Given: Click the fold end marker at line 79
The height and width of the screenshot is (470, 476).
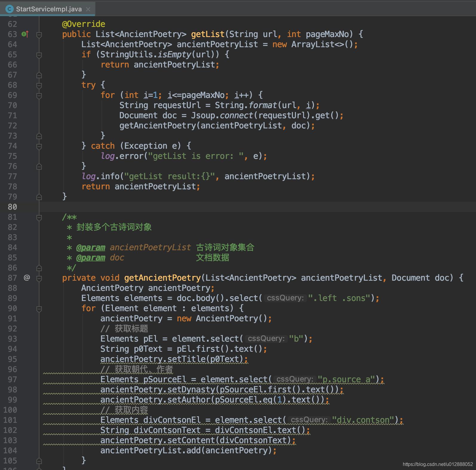Looking at the screenshot, I should click(x=39, y=197).
